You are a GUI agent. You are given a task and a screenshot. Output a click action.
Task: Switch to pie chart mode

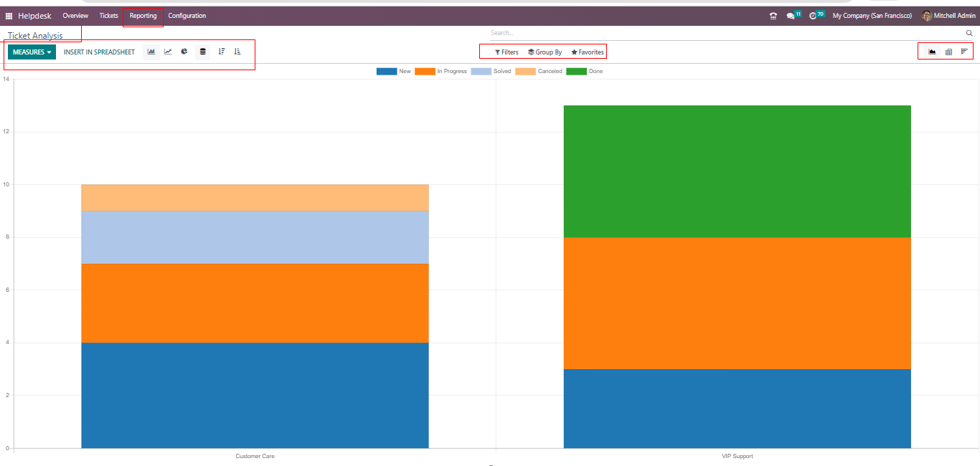[184, 52]
